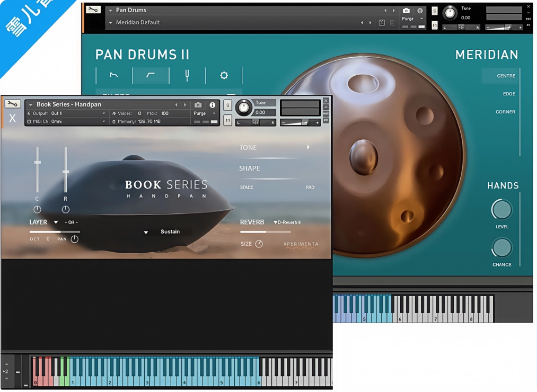The height and width of the screenshot is (392, 537).
Task: Select next instrument arrow in Pan Drums header
Action: (393, 11)
